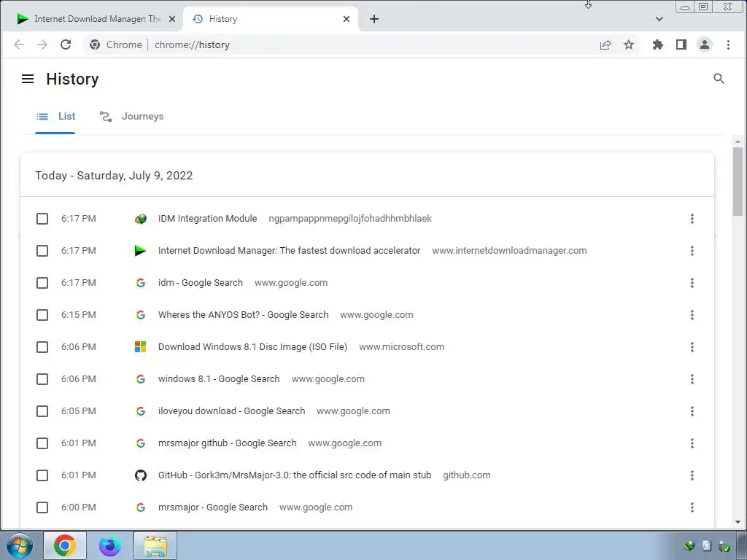Search history with the magnifier icon
The height and width of the screenshot is (560, 747).
coord(719,79)
